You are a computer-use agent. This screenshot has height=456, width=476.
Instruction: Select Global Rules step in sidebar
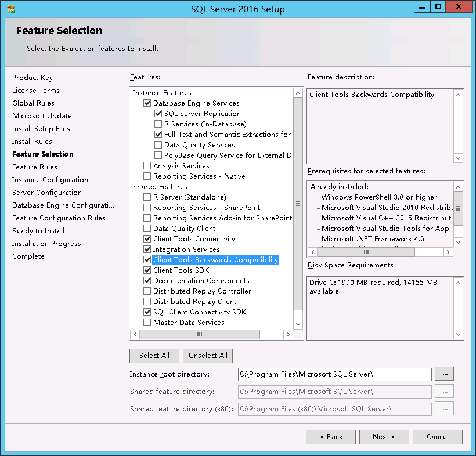[34, 103]
